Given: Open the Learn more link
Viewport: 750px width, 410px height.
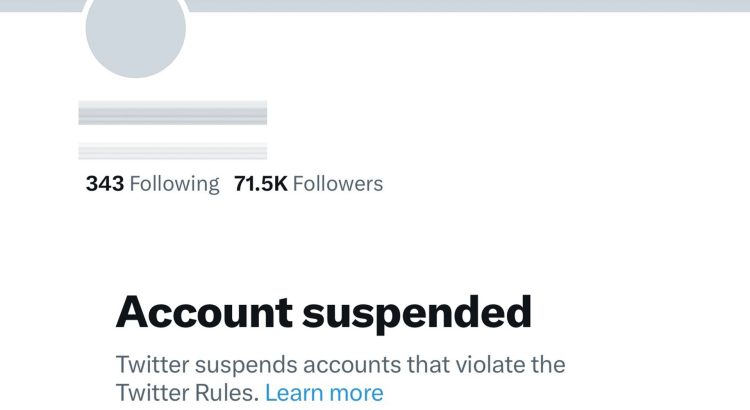Looking at the screenshot, I should [x=324, y=393].
